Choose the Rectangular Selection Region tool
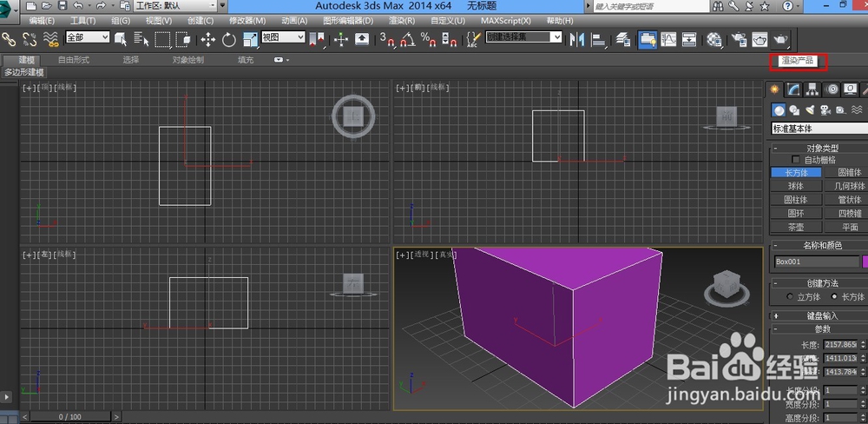 162,39
